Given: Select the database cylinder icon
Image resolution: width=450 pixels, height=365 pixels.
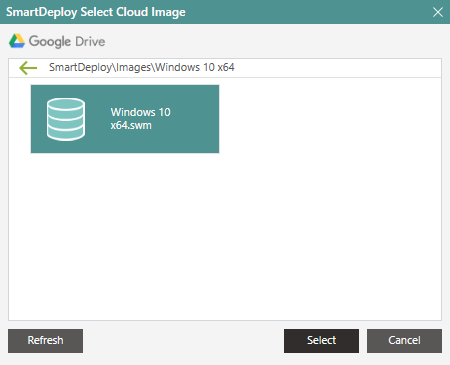Looking at the screenshot, I should tap(66, 119).
